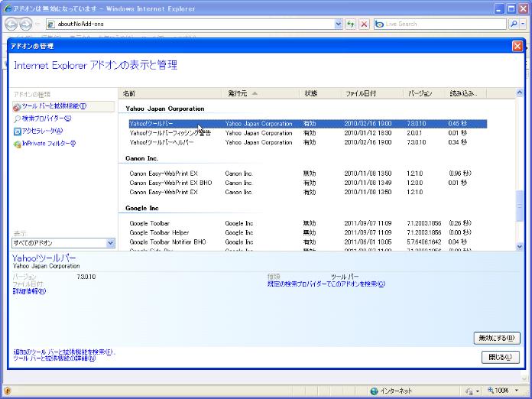Open the 詳細情報 link

click(29, 291)
